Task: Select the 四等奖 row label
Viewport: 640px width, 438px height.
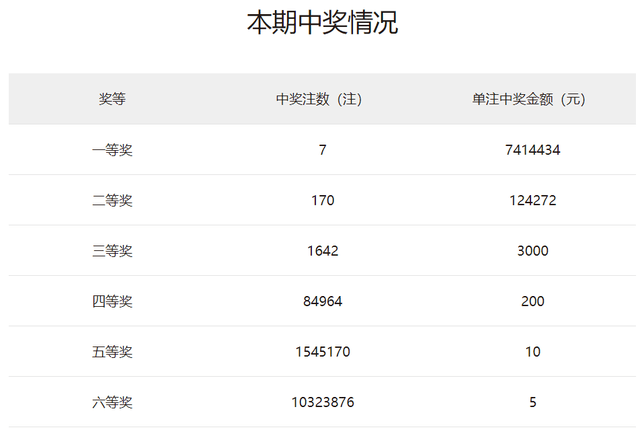Action: pos(112,301)
